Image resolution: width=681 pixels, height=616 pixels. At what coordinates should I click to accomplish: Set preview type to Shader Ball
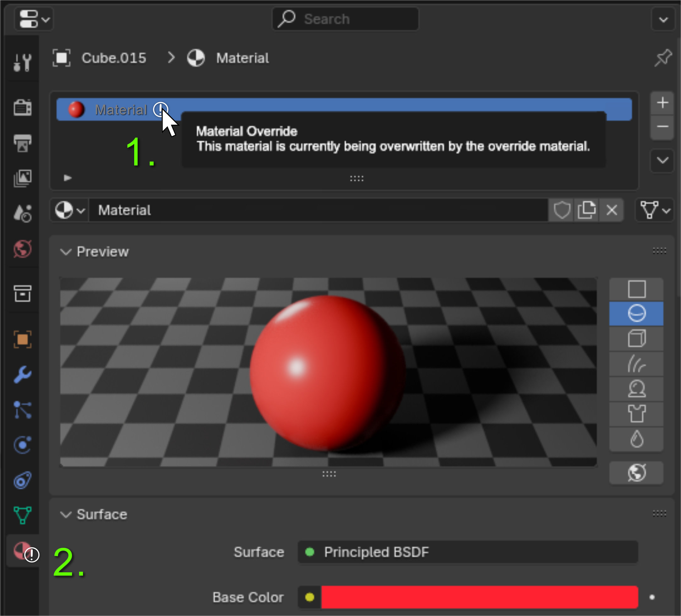pos(636,389)
